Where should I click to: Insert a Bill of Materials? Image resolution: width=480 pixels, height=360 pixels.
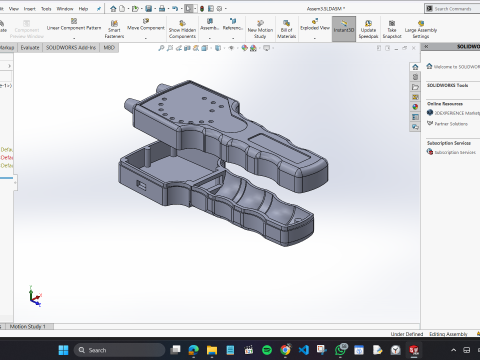point(286,29)
